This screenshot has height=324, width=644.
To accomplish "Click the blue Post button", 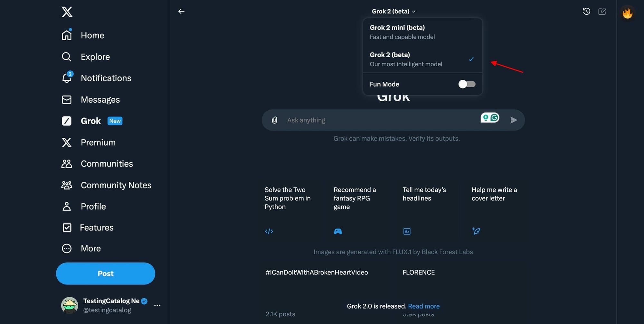I will pos(106,273).
